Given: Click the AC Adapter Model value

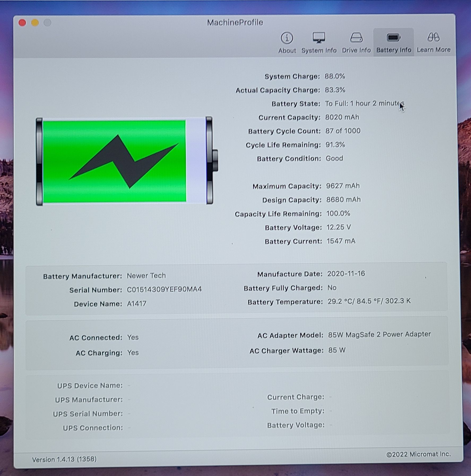Looking at the screenshot, I should click(x=379, y=334).
